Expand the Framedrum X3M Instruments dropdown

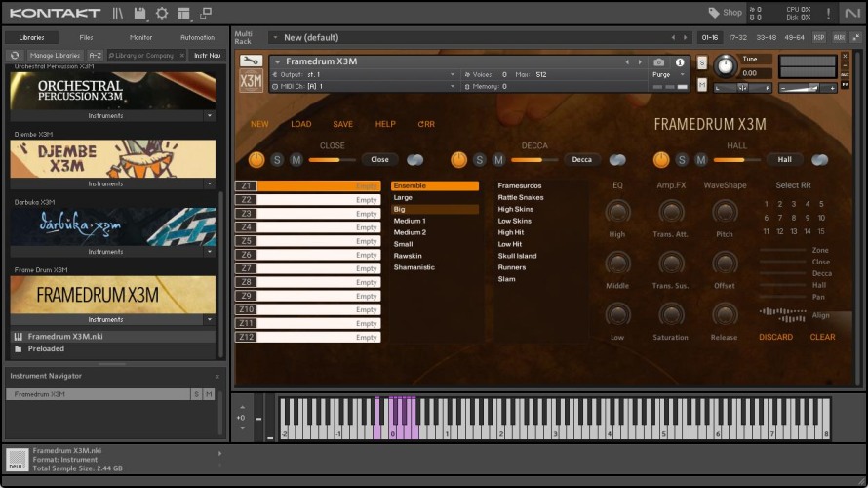209,319
